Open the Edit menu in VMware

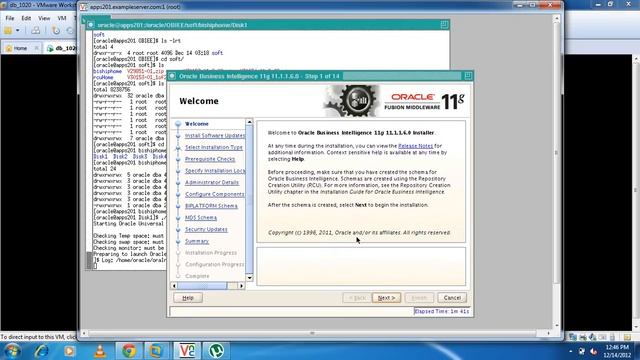(x=26, y=18)
